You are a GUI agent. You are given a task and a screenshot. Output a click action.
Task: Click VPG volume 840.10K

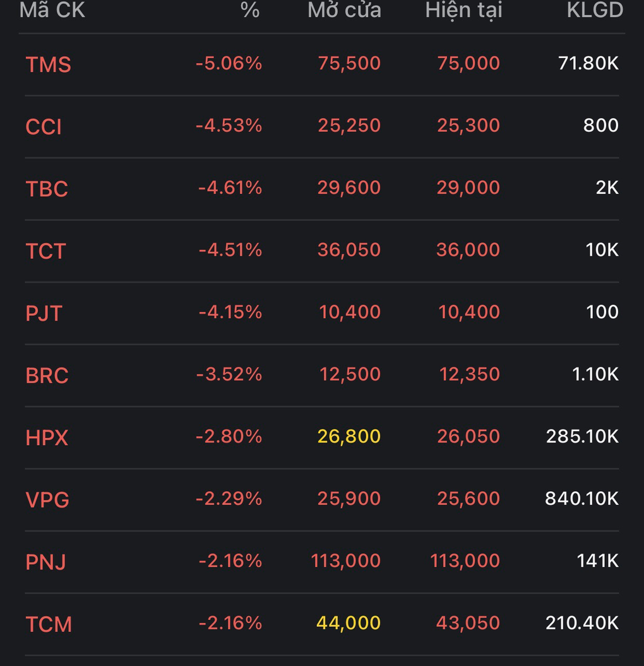pyautogui.click(x=581, y=498)
